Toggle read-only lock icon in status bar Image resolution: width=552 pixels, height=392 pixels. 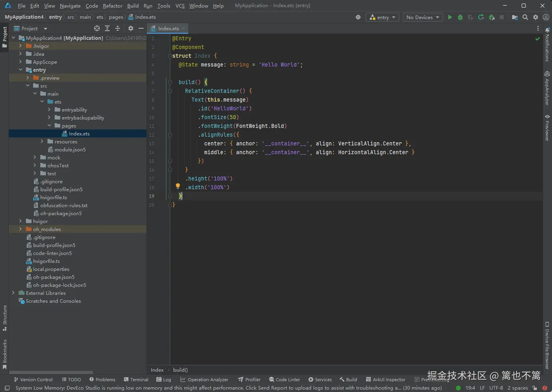click(534, 388)
